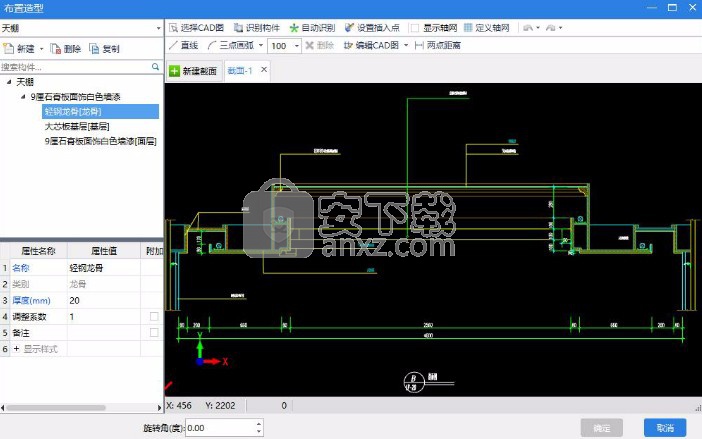Increase the rotation angle stepper
The image size is (702, 439).
tap(259, 423)
